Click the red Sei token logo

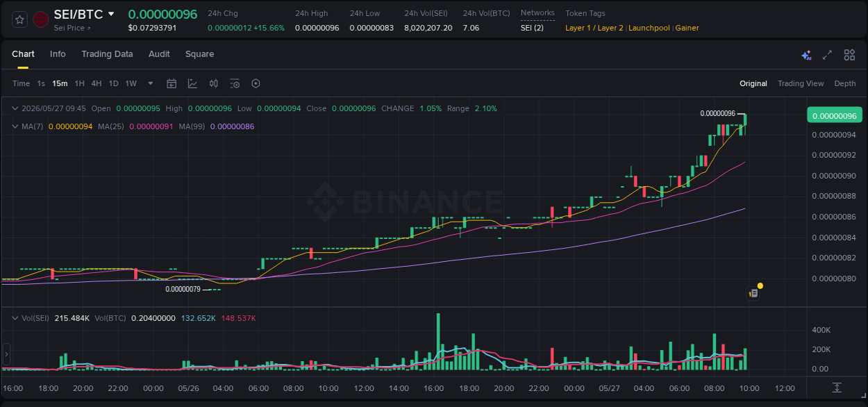pyautogui.click(x=40, y=19)
